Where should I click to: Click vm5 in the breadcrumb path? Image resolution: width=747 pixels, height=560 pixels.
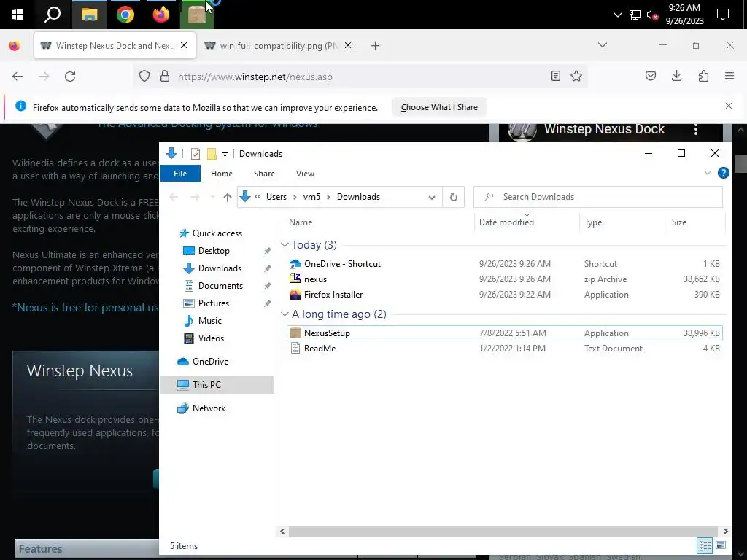point(311,197)
